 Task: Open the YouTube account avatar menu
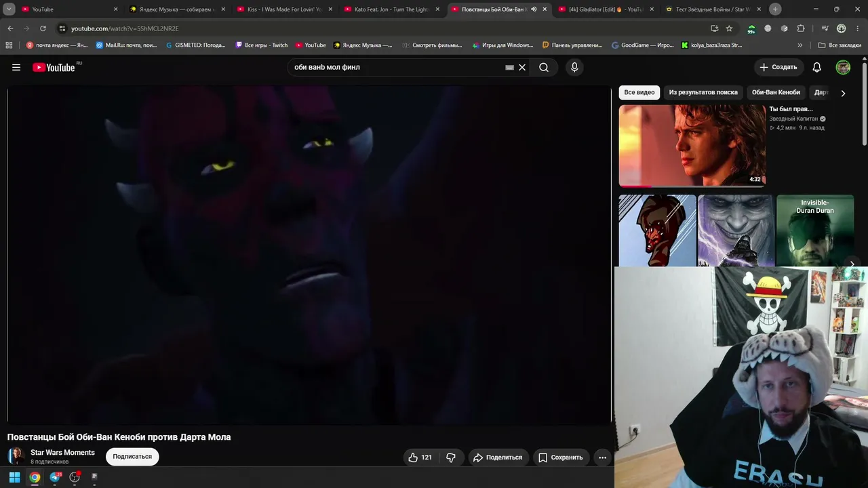(843, 67)
